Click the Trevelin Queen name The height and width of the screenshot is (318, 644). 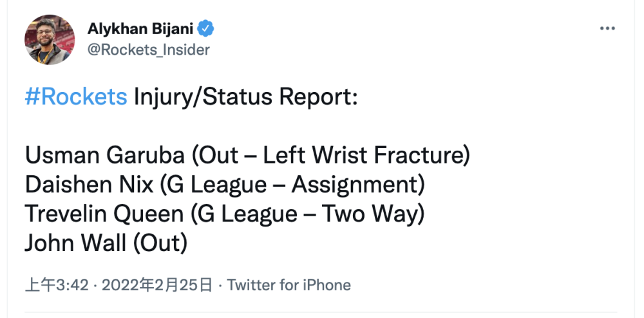(x=103, y=214)
